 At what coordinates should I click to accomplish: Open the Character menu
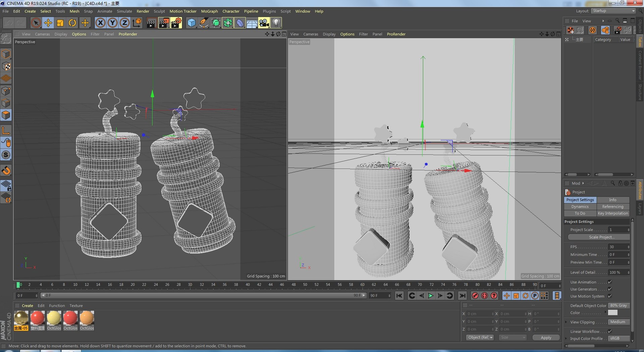click(231, 11)
